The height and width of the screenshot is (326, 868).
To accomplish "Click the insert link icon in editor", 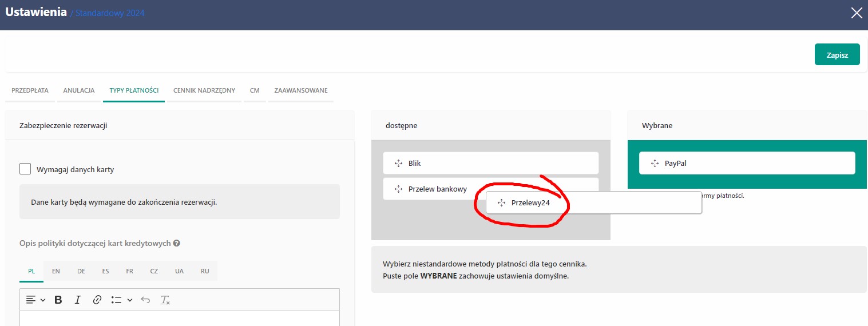I will pos(97,300).
